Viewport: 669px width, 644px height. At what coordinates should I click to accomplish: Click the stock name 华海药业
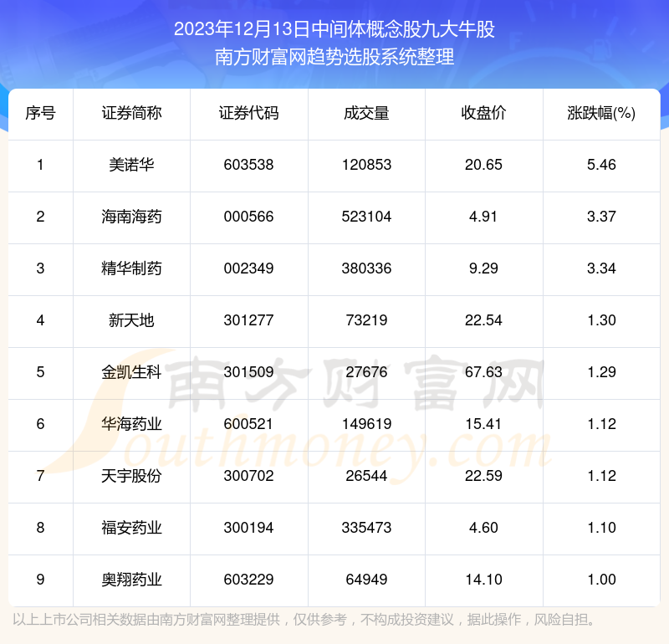coord(131,424)
